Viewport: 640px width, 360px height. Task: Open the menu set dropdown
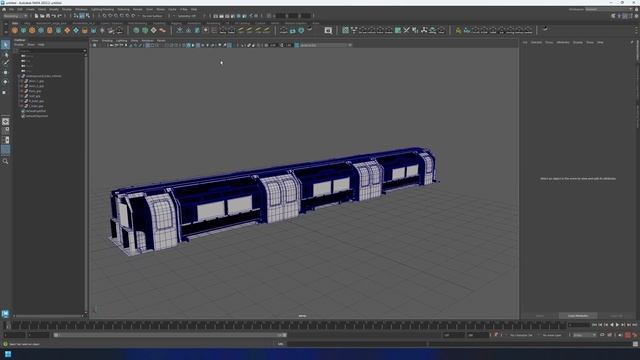click(16, 16)
